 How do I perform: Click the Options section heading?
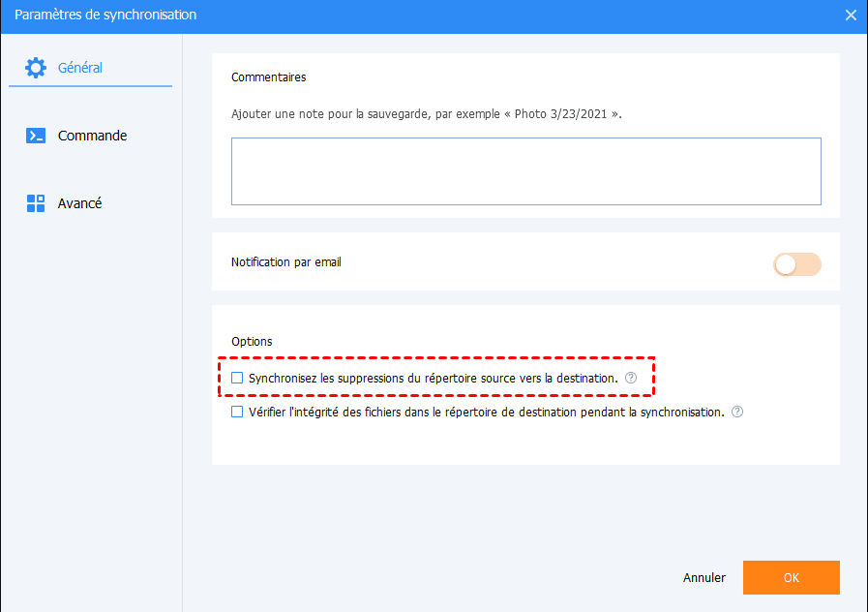[x=252, y=341]
